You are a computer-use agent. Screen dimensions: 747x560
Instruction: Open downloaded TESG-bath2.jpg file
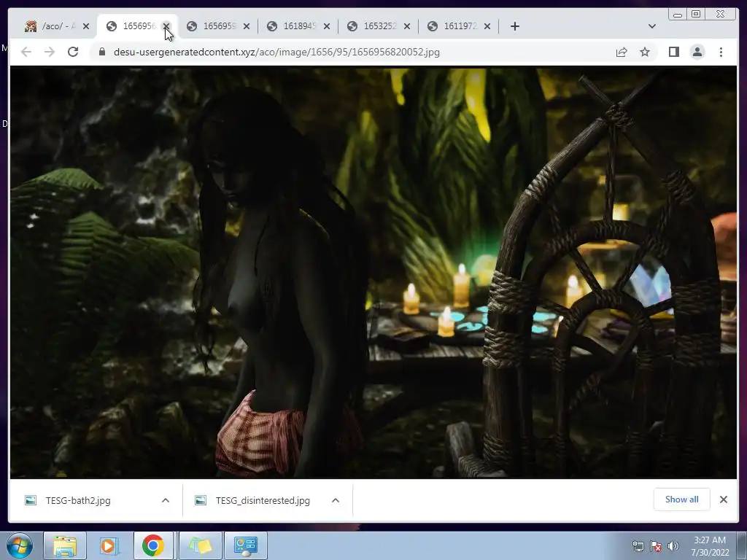(x=78, y=500)
